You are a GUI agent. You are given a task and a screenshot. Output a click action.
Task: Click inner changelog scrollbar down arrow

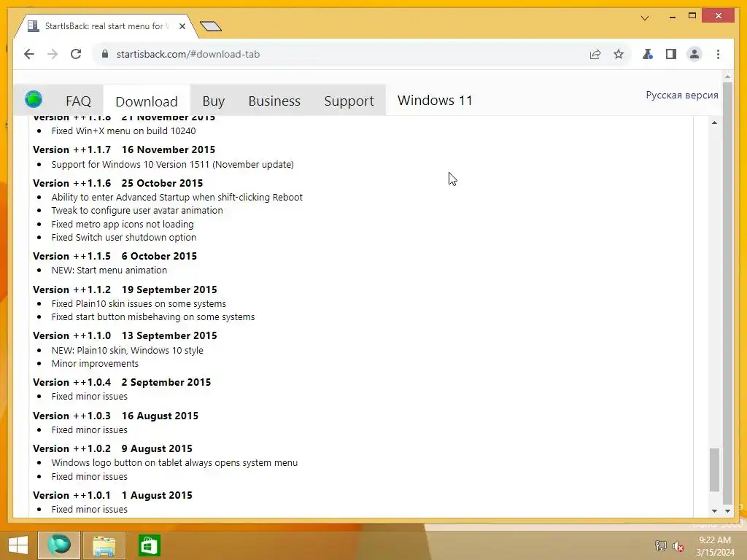(x=714, y=510)
